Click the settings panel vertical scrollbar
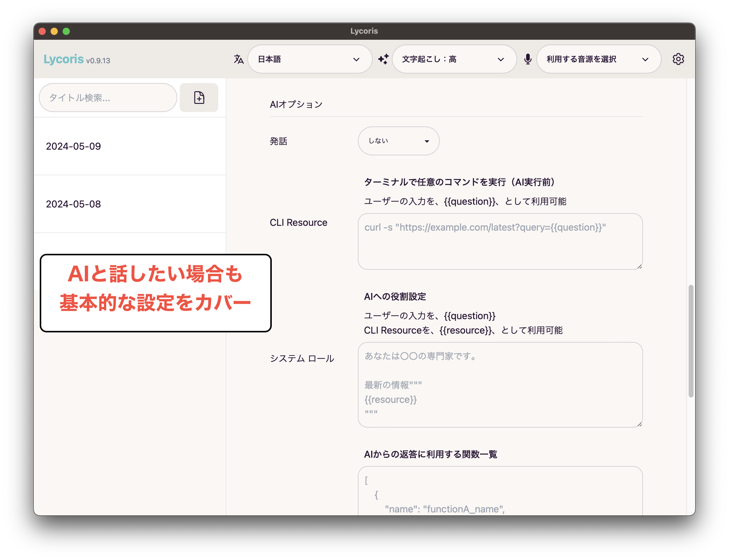Screen dimensions: 729x560 691,341
